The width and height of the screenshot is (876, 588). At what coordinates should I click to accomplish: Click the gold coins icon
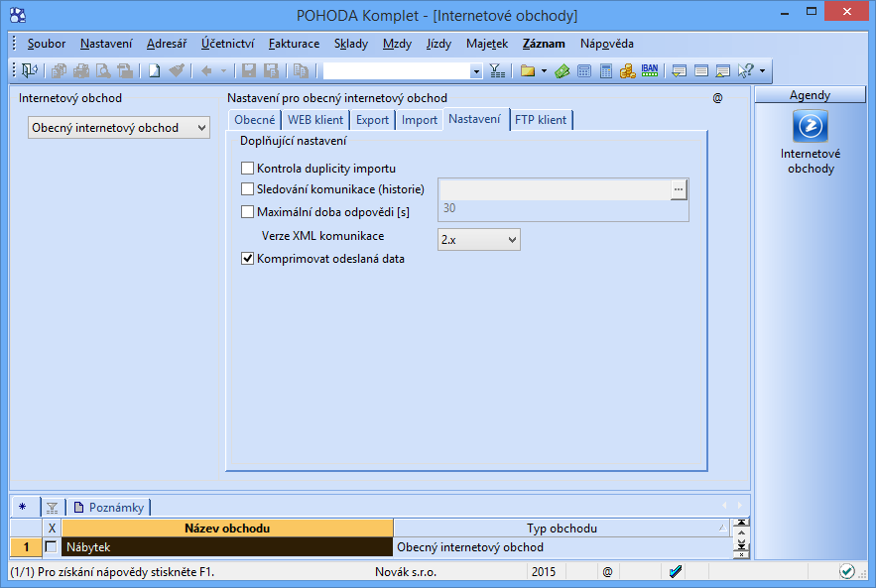pos(627,70)
